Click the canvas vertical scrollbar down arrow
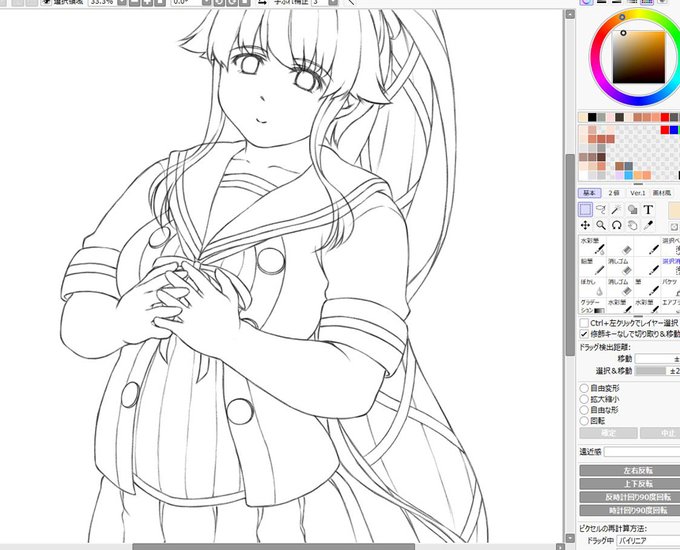Image resolution: width=680 pixels, height=550 pixels. (569, 538)
